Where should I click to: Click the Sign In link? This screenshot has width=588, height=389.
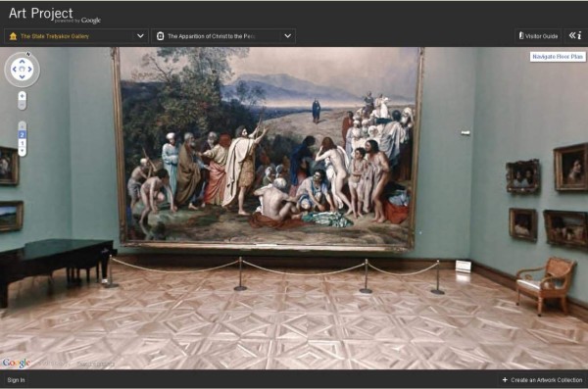pyautogui.click(x=16, y=380)
